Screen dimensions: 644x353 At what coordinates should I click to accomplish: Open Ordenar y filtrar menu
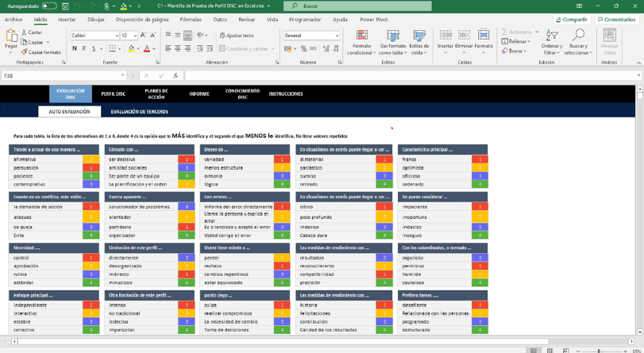point(552,42)
